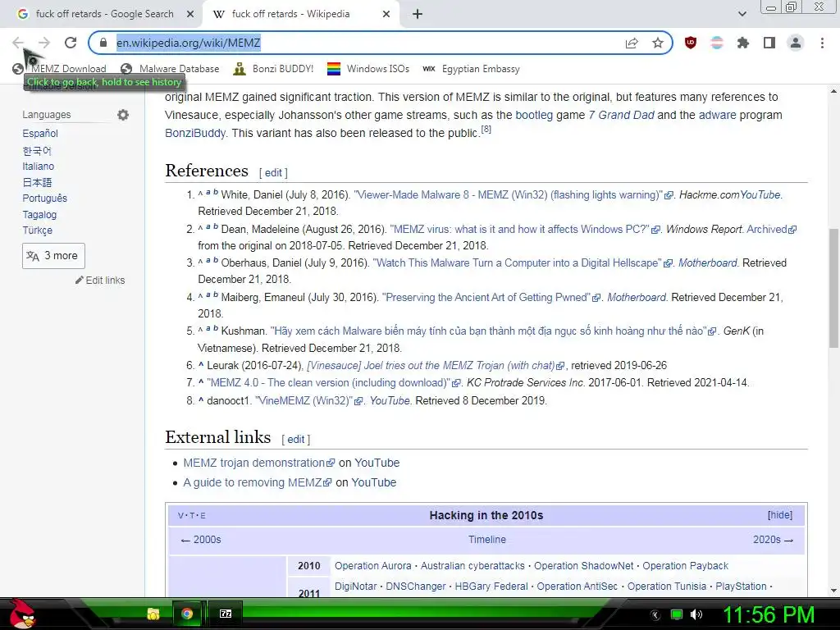Close the Google Search tab
Viewport: 840px width, 630px height.
(x=190, y=14)
